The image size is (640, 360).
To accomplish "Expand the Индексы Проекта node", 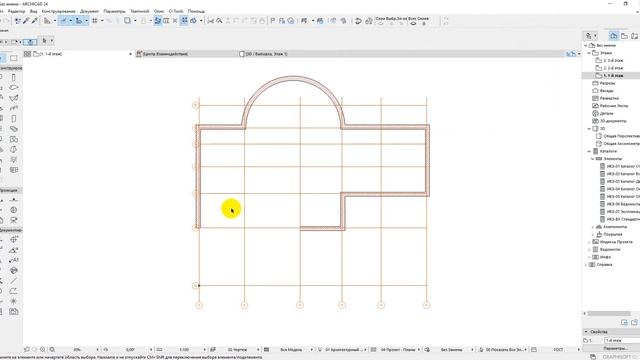I will (589, 242).
